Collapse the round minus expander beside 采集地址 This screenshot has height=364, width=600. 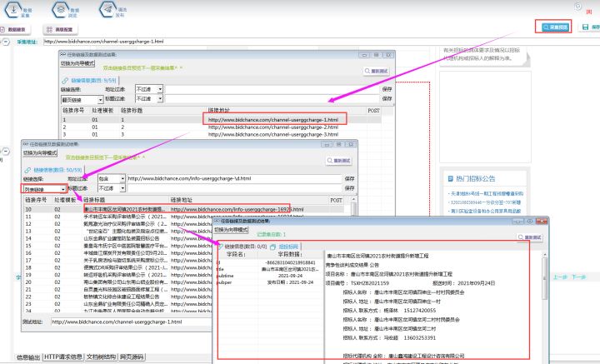coord(6,42)
